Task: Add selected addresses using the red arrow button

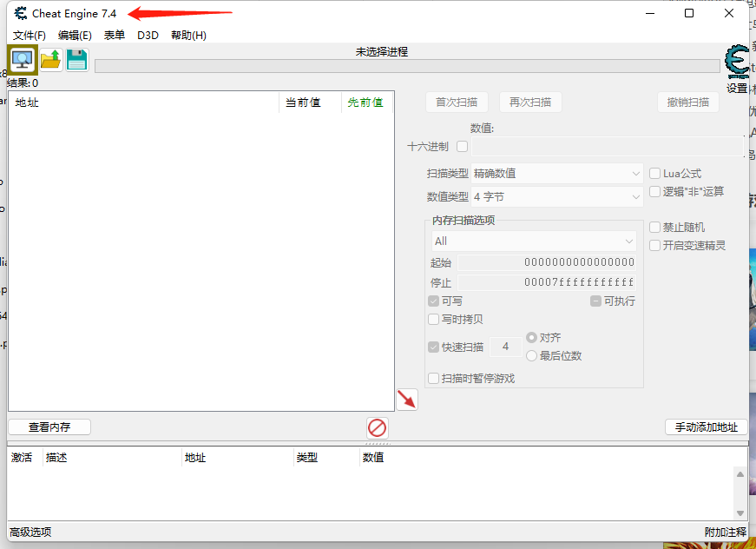Action: coord(407,400)
